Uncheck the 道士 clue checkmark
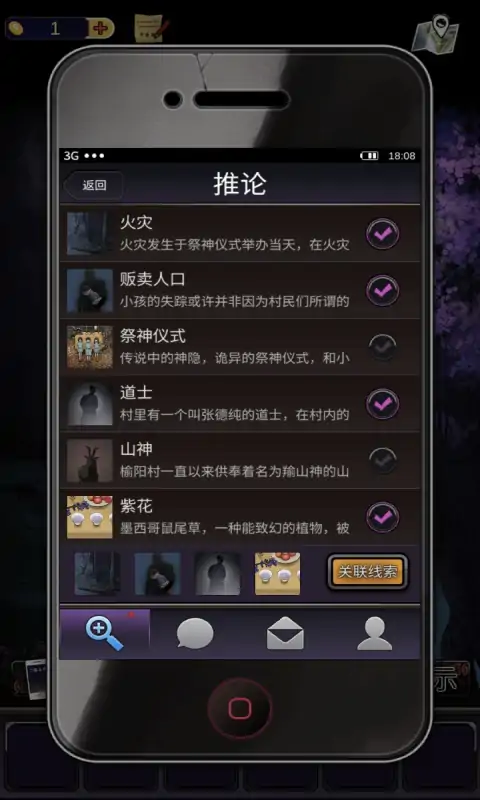480x800 pixels. (x=383, y=404)
